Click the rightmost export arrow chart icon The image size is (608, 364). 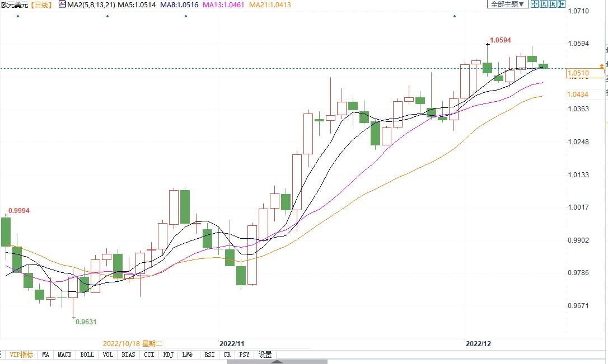click(x=562, y=4)
